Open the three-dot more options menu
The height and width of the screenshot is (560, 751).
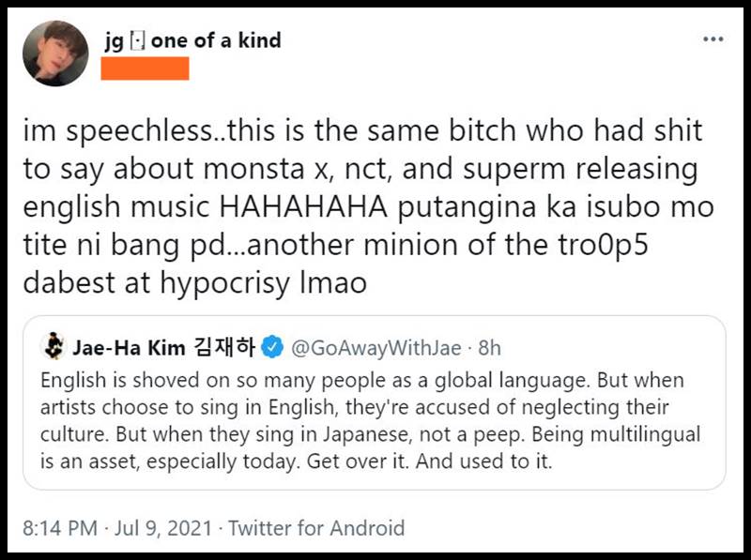point(713,40)
